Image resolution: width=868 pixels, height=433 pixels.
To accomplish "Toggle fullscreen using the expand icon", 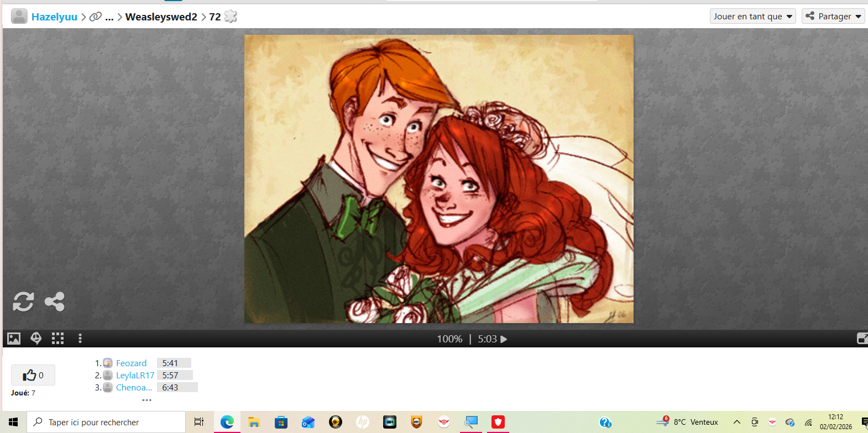I will (862, 339).
